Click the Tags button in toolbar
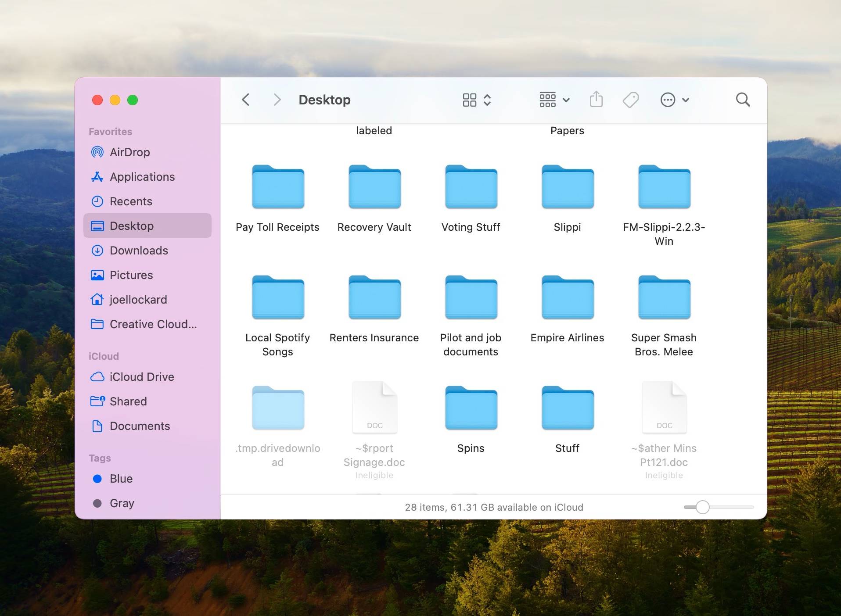Screen dimensions: 841x616 coord(631,100)
